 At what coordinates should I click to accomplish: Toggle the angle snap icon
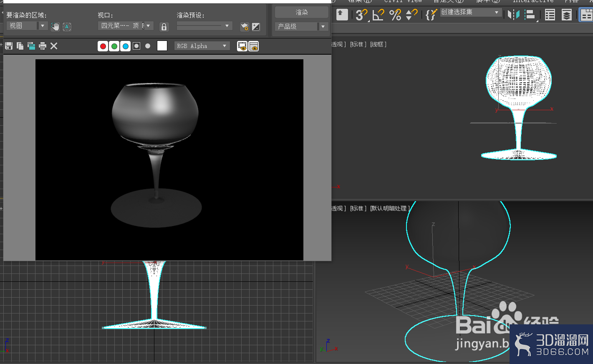tap(378, 15)
